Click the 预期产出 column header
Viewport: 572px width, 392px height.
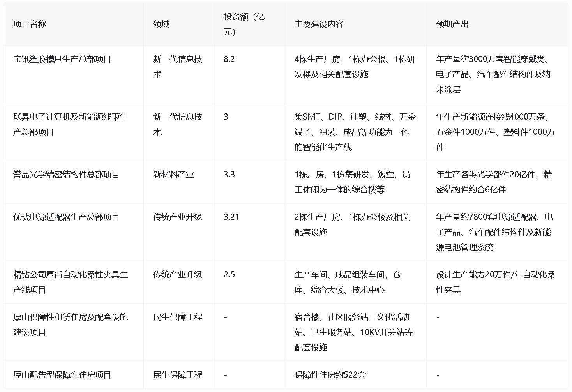pyautogui.click(x=452, y=24)
